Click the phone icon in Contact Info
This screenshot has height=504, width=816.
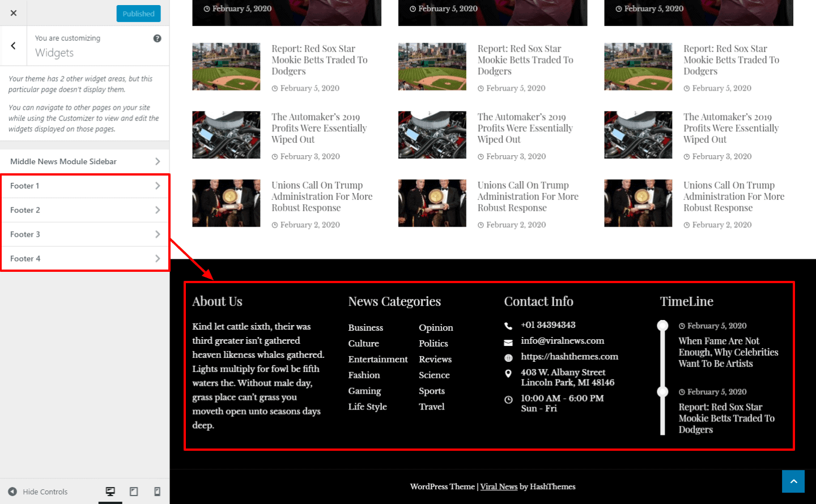pos(508,326)
